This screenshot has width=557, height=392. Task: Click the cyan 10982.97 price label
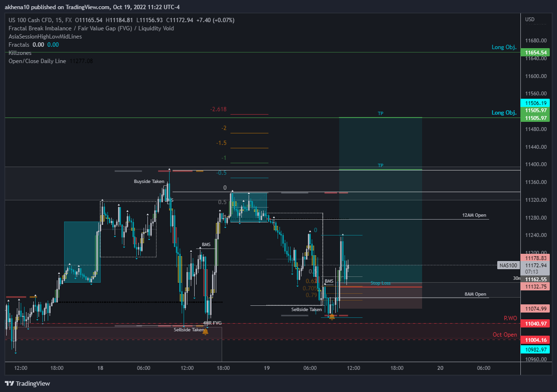535,350
